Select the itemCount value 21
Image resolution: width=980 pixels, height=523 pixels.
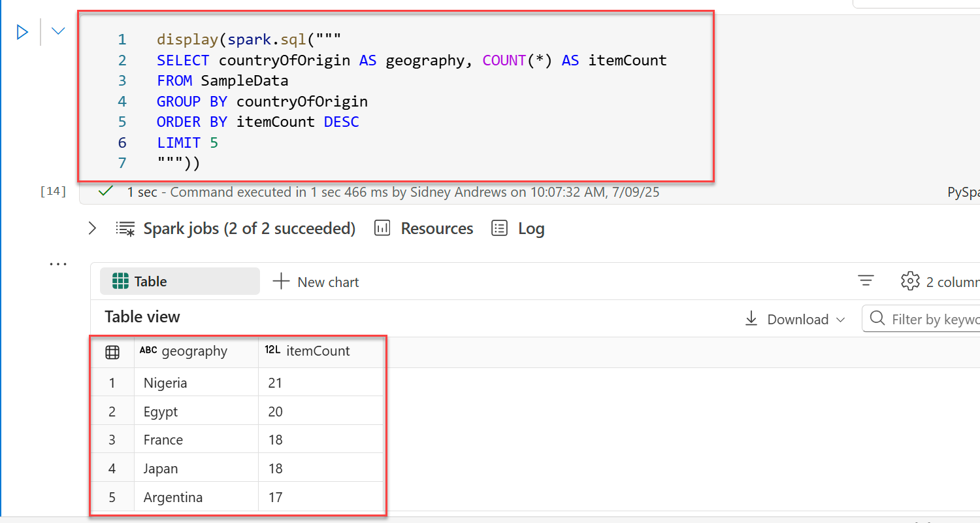point(320,382)
